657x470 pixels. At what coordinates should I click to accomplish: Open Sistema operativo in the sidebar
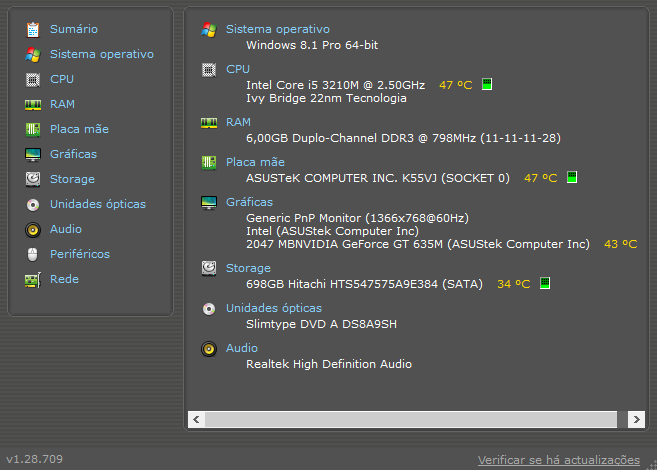[102, 54]
